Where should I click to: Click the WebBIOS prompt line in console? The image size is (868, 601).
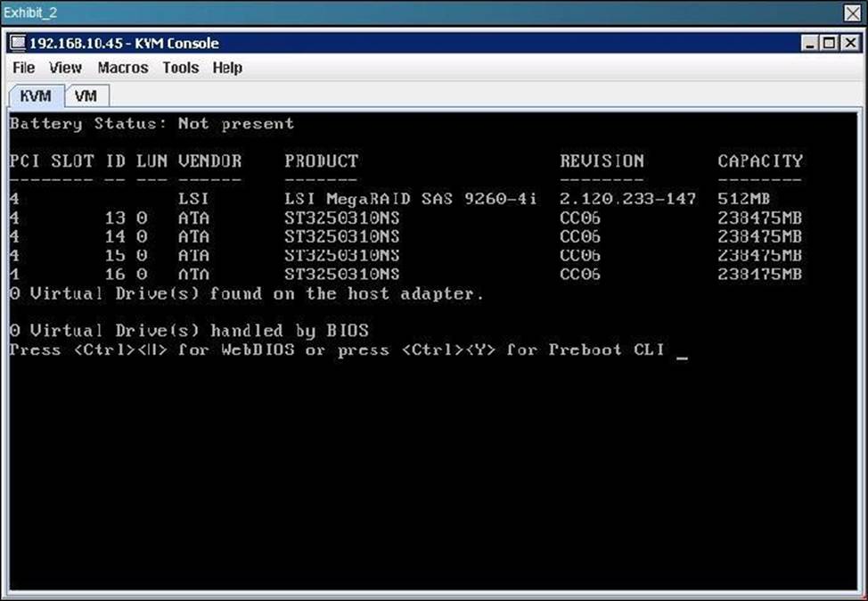click(337, 350)
